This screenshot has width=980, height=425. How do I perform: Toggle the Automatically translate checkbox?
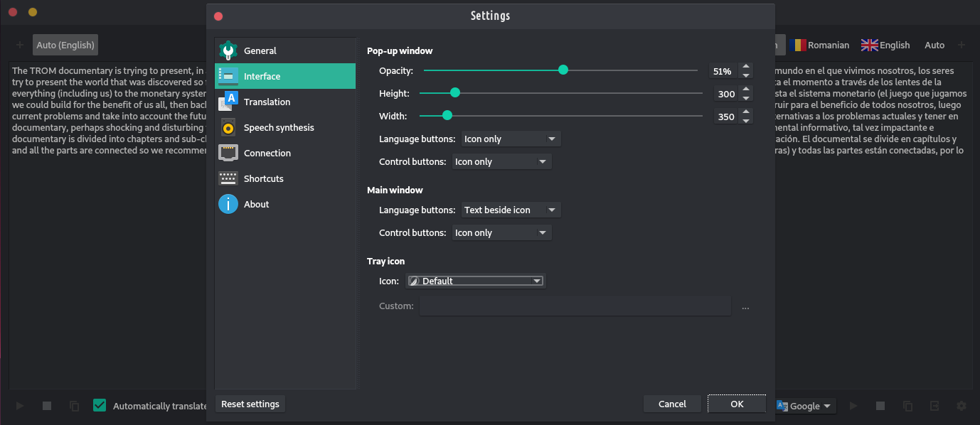tap(100, 406)
